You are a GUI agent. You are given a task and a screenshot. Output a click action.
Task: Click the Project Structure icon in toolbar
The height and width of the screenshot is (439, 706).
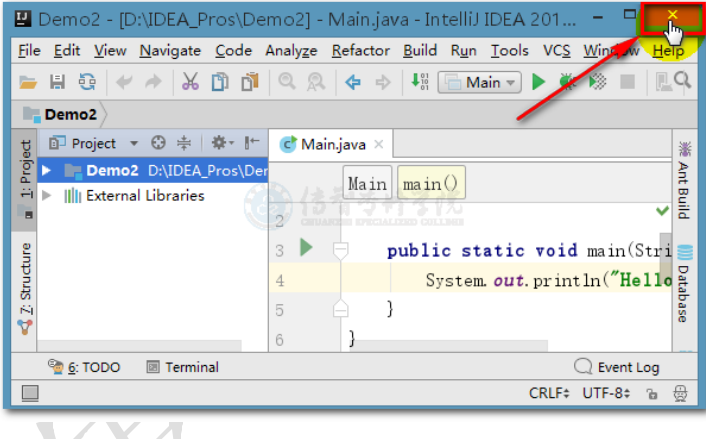pyautogui.click(x=663, y=82)
